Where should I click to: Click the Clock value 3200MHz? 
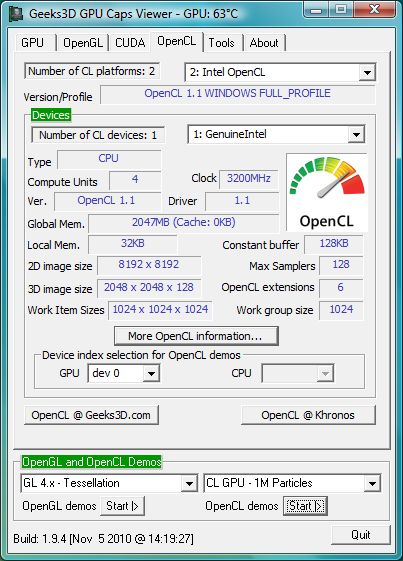[249, 179]
